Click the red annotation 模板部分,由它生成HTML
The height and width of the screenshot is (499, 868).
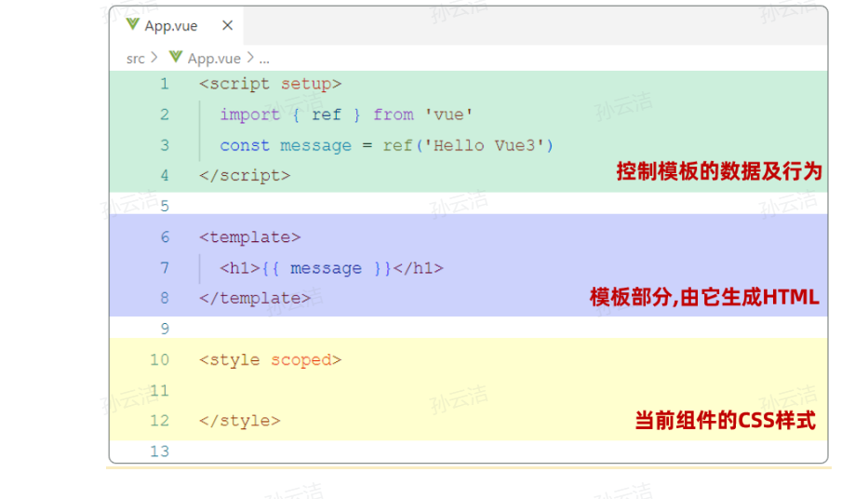[x=704, y=297]
